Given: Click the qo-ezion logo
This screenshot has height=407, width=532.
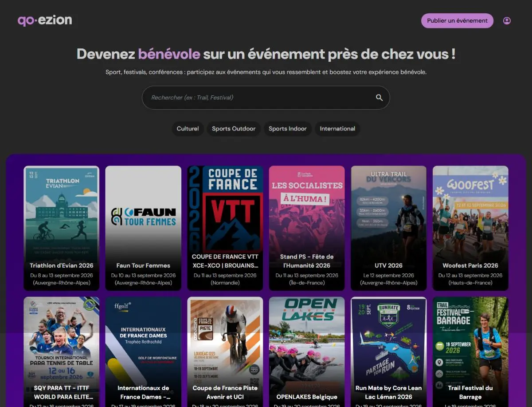Looking at the screenshot, I should 45,20.
